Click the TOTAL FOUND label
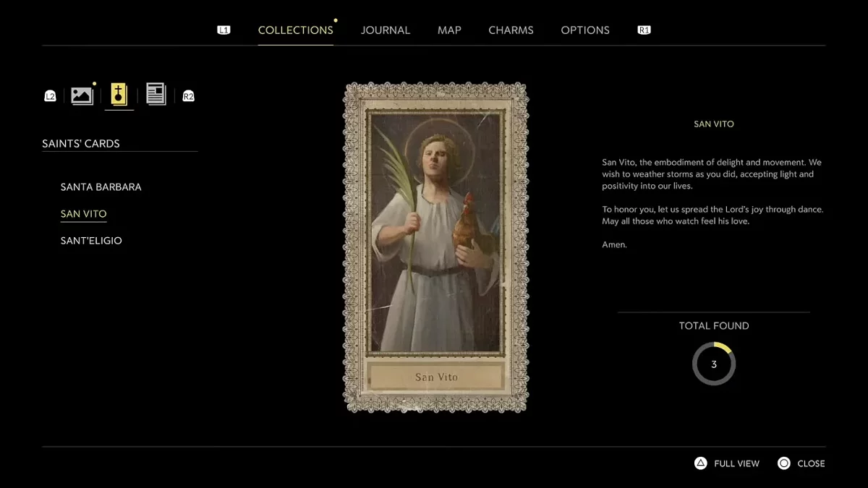Viewport: 868px width, 488px height. coord(714,326)
